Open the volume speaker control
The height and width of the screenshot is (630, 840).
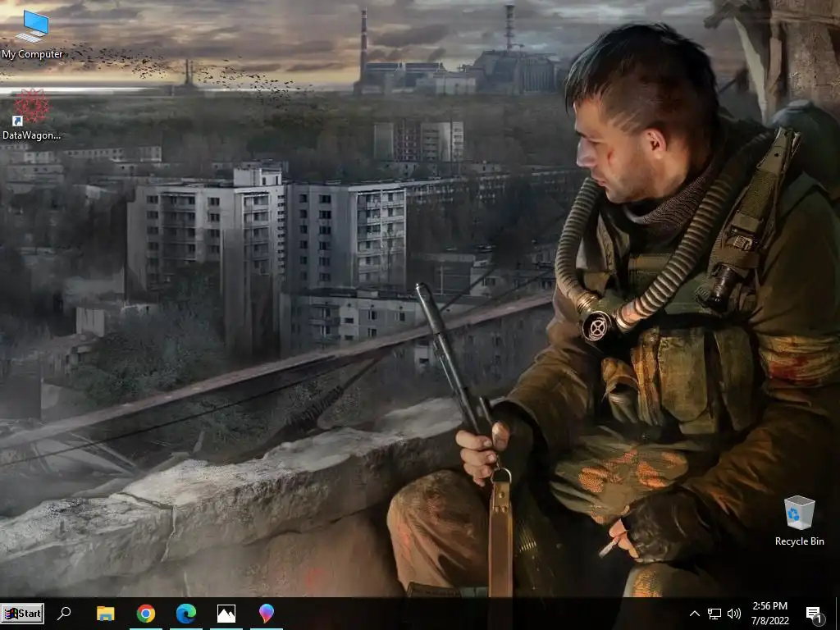click(734, 614)
